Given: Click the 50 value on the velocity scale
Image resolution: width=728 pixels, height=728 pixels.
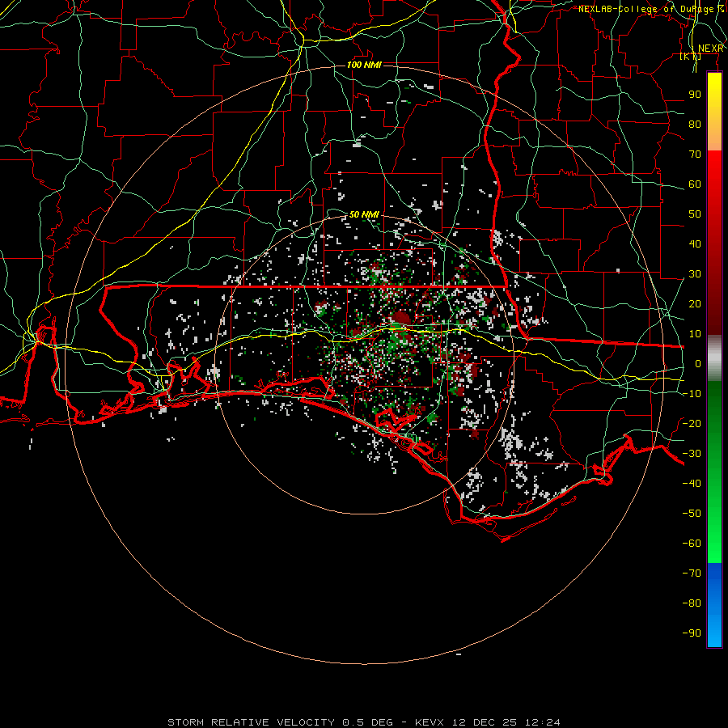Looking at the screenshot, I should click(x=695, y=214).
